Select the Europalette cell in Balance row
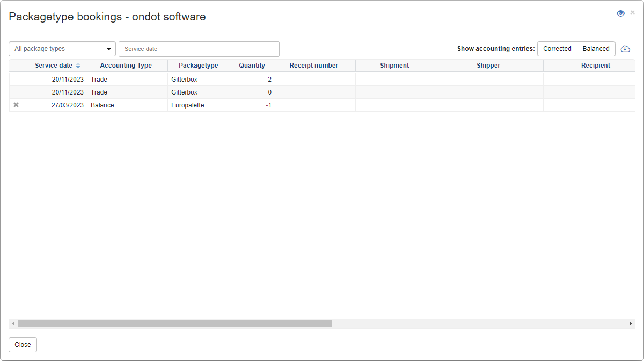This screenshot has width=644, height=361. coord(188,105)
